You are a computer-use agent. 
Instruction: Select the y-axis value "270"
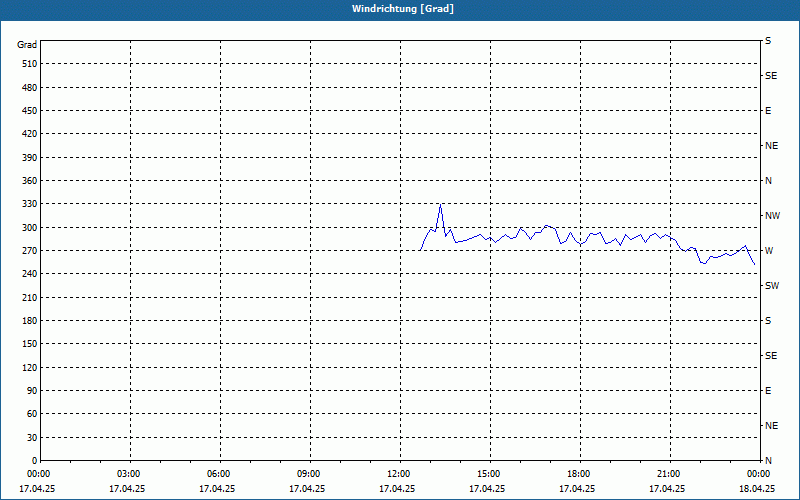[30, 251]
